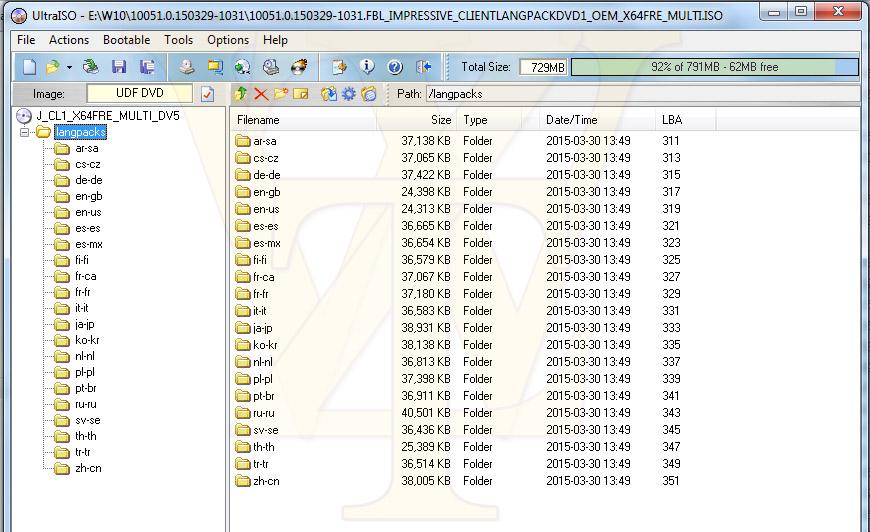The width and height of the screenshot is (870, 532).
Task: Click the Mount to Virtual Drive icon
Action: (x=271, y=67)
